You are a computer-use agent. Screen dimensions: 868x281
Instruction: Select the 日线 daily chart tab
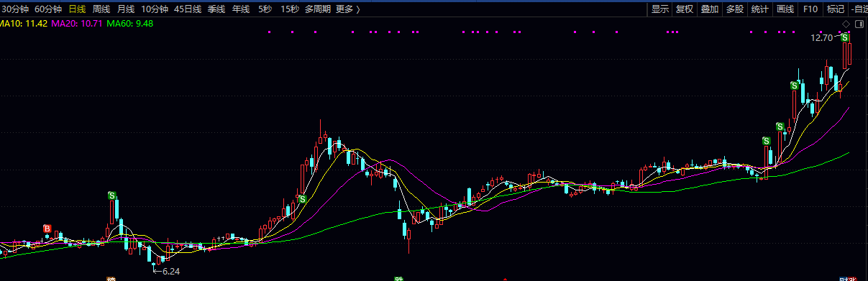77,9
